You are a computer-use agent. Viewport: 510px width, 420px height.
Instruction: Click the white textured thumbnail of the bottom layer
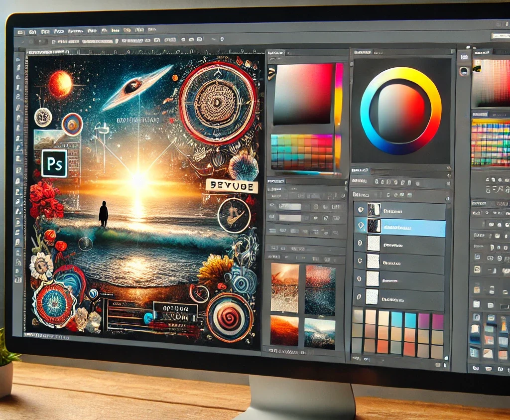[372, 297]
